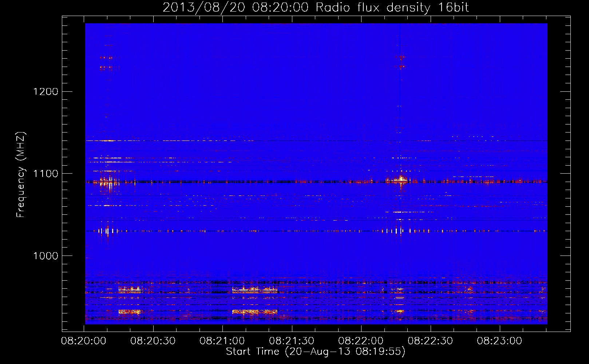The image size is (589, 364).
Task: Click the 08:20:30 time tick label
Action: click(x=153, y=341)
